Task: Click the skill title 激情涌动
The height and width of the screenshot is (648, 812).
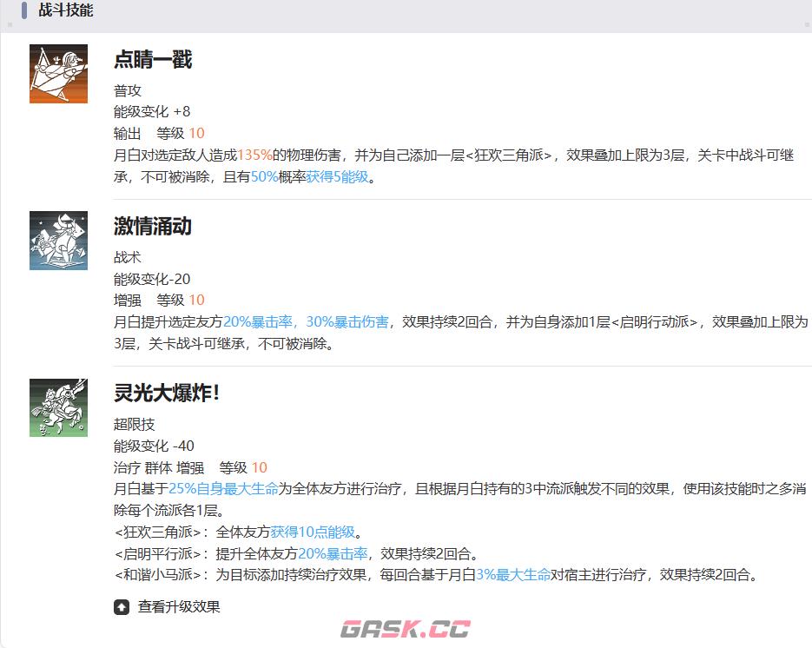Action: pos(153,227)
